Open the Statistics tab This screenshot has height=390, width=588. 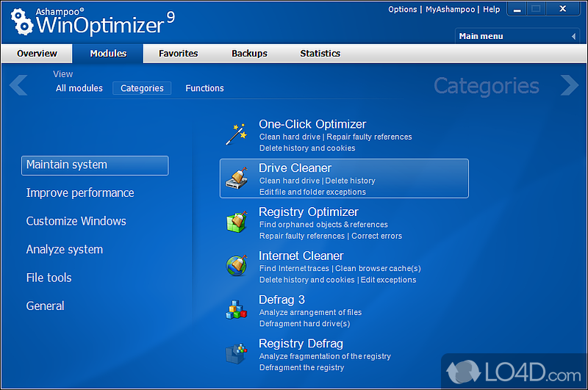(x=320, y=54)
